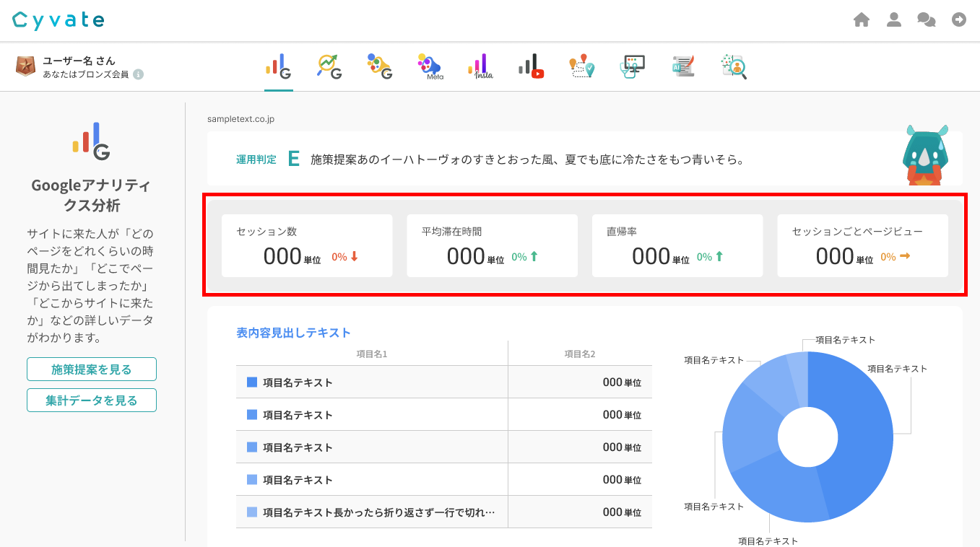Open the Google search trend magnifier icon
Screen dimensions: 980x547
(329, 66)
